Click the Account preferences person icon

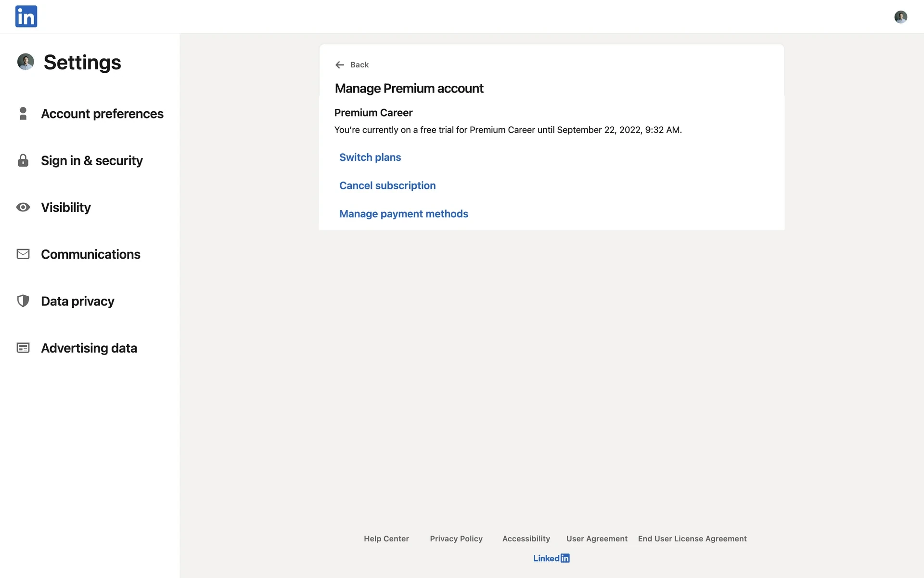(23, 114)
